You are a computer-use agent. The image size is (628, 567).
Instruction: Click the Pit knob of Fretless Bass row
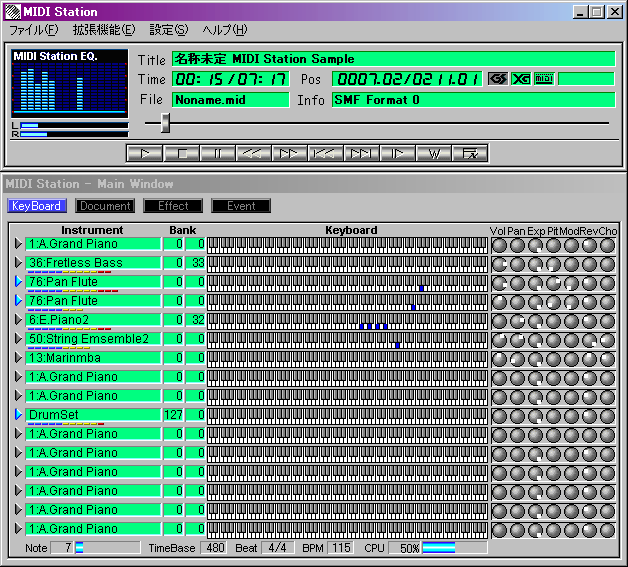553,264
